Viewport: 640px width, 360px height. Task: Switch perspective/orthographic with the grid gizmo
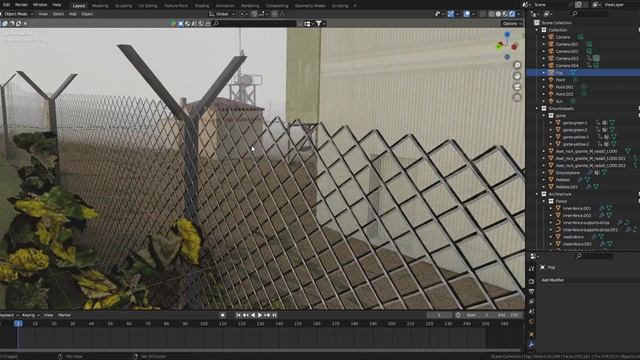517,97
